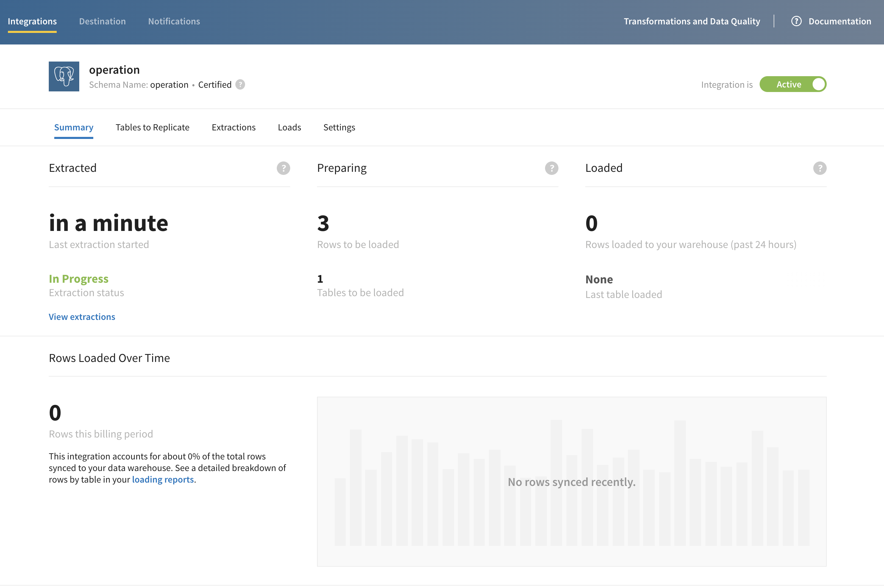884x588 pixels.
Task: Click the Documentation question mark icon
Action: 796,21
